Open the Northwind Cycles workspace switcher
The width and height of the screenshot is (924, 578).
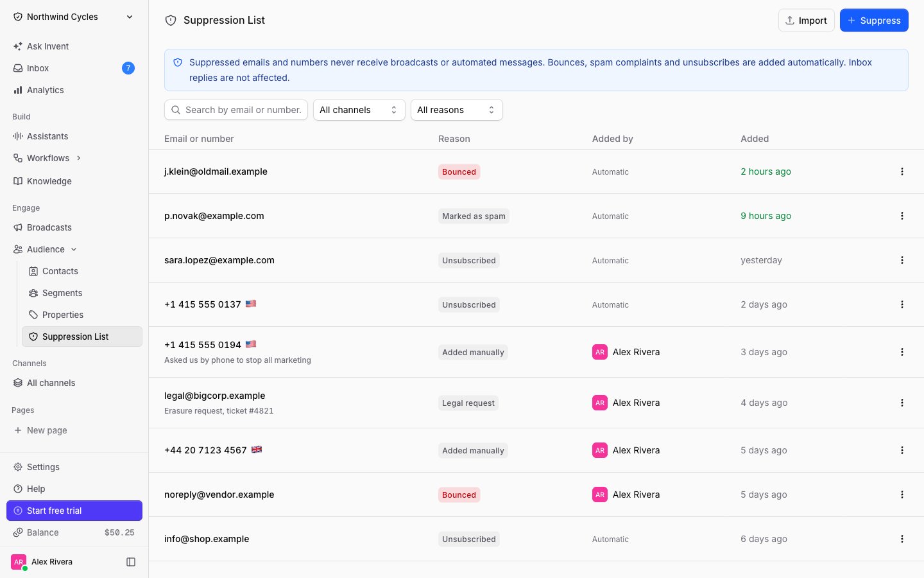(x=74, y=17)
